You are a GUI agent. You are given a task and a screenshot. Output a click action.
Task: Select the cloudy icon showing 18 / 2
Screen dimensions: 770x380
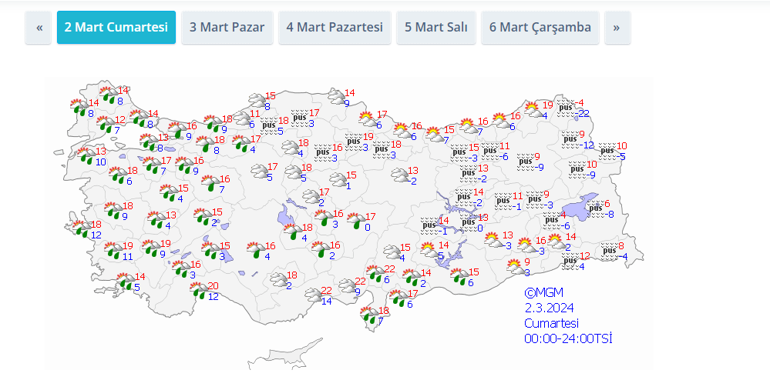278,280
